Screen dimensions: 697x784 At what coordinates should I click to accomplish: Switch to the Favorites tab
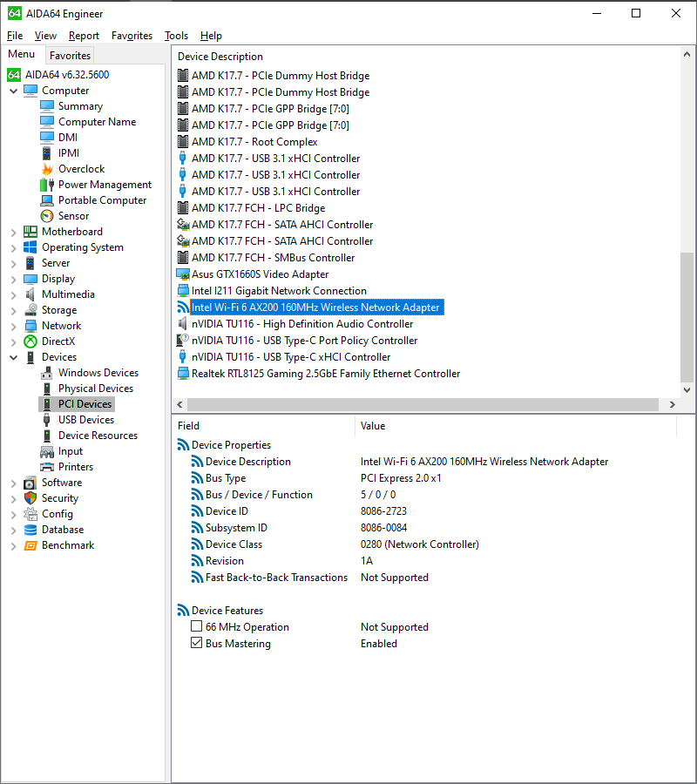pos(70,56)
